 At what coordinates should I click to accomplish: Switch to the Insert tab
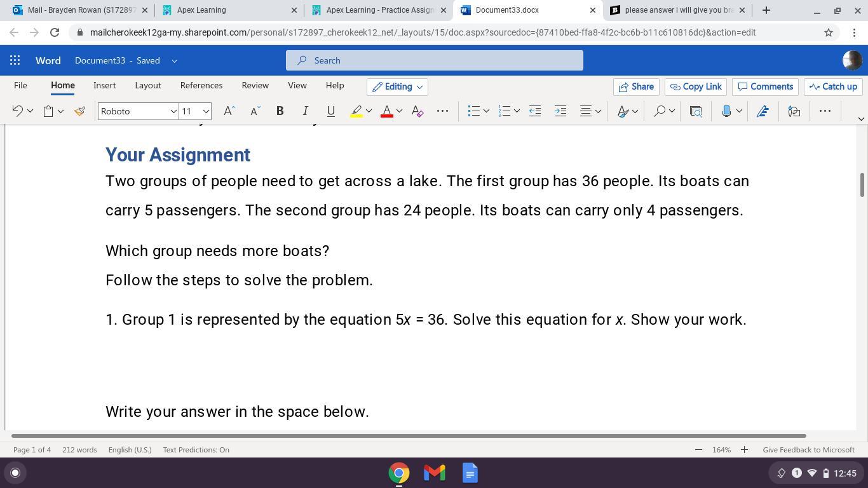coord(104,86)
